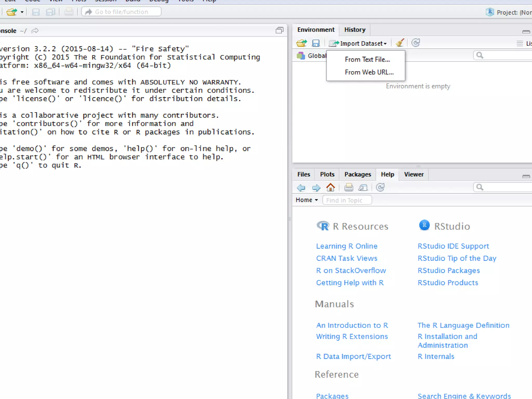Expand the Home topic dropdown
The height and width of the screenshot is (399, 532).
pos(307,200)
